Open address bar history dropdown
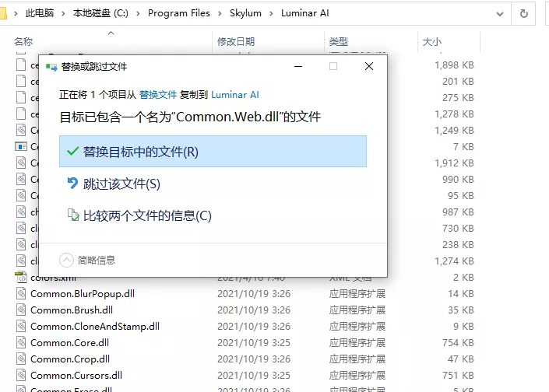This screenshot has height=392, width=549. click(500, 14)
